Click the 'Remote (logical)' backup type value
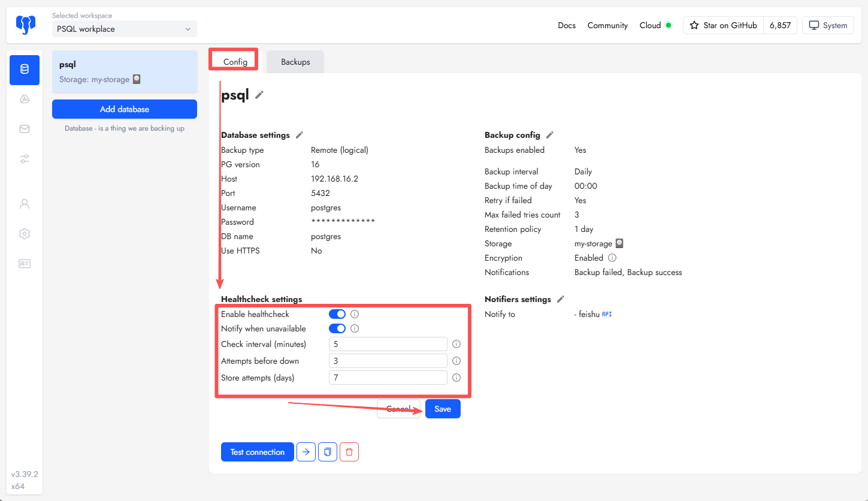868x501 pixels. 340,150
